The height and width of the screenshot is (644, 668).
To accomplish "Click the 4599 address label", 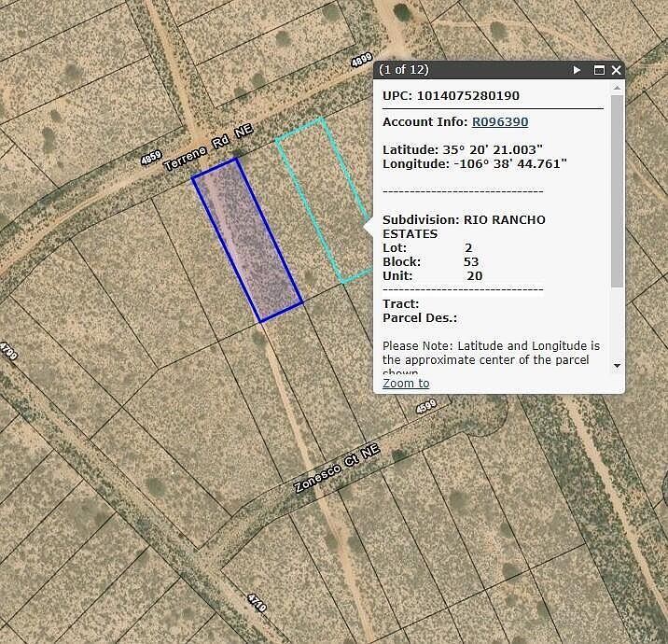I will coord(426,406).
